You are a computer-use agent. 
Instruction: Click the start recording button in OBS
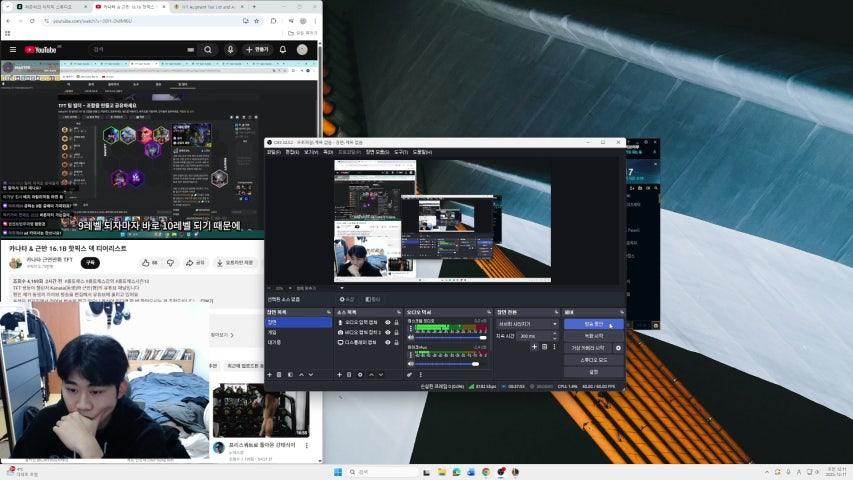[x=593, y=335]
